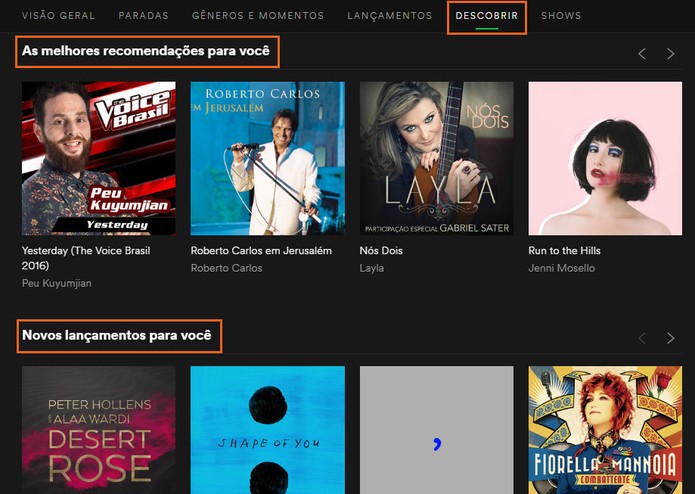Open the gray placeholder album cover
This screenshot has height=494, width=695.
(436, 430)
